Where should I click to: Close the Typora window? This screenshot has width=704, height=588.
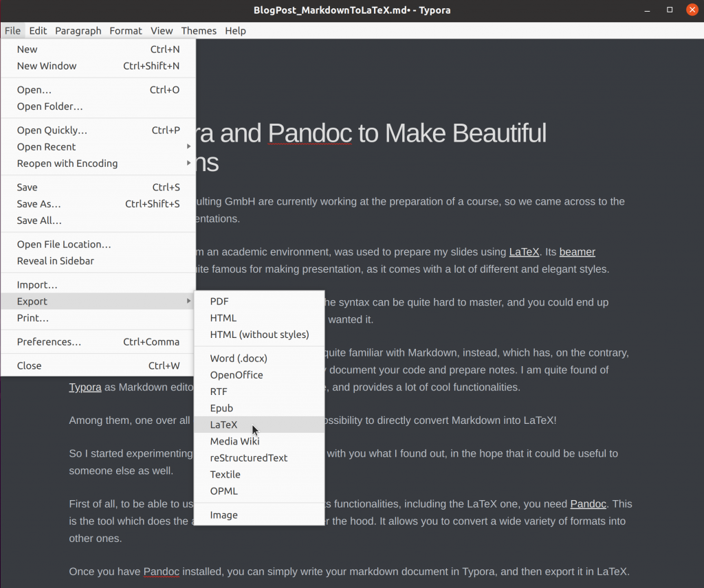click(692, 10)
